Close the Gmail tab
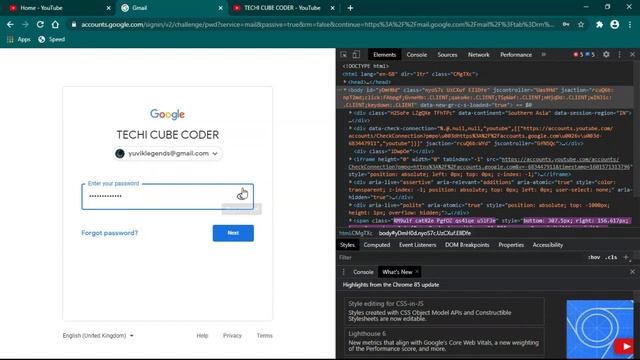 [220, 8]
